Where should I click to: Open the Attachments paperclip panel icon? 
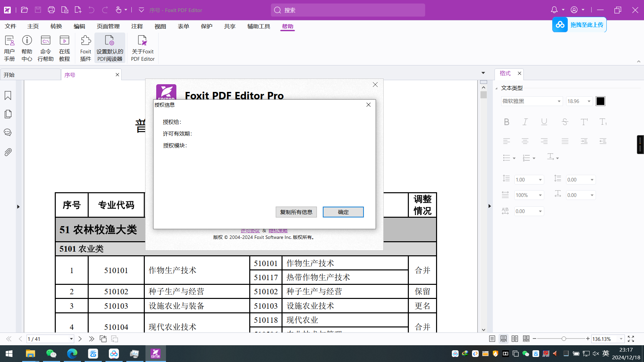click(8, 152)
